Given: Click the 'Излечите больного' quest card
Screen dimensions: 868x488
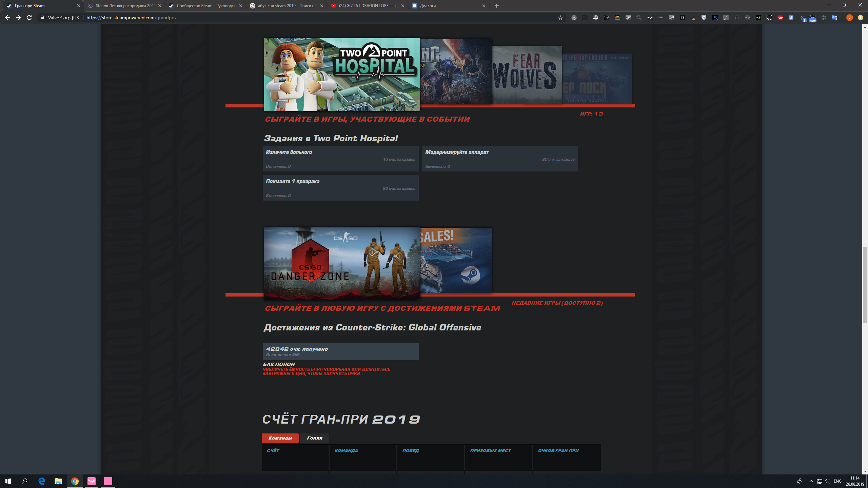Looking at the screenshot, I should (x=340, y=159).
